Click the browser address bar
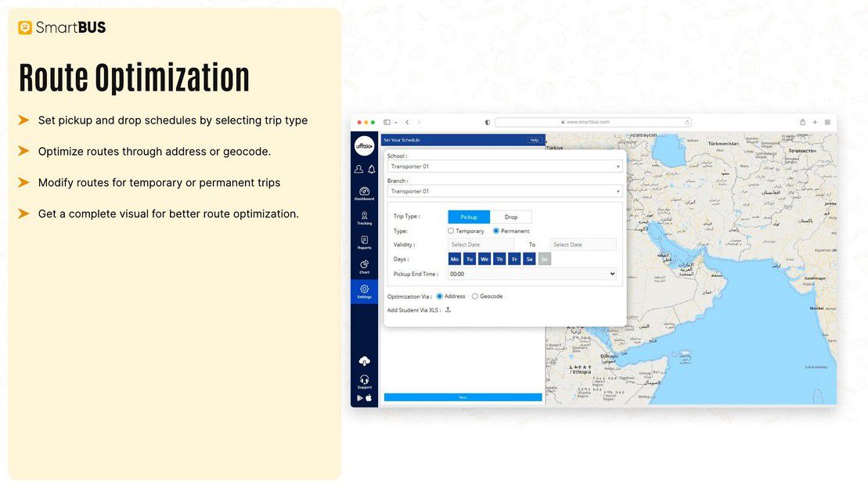 [592, 122]
